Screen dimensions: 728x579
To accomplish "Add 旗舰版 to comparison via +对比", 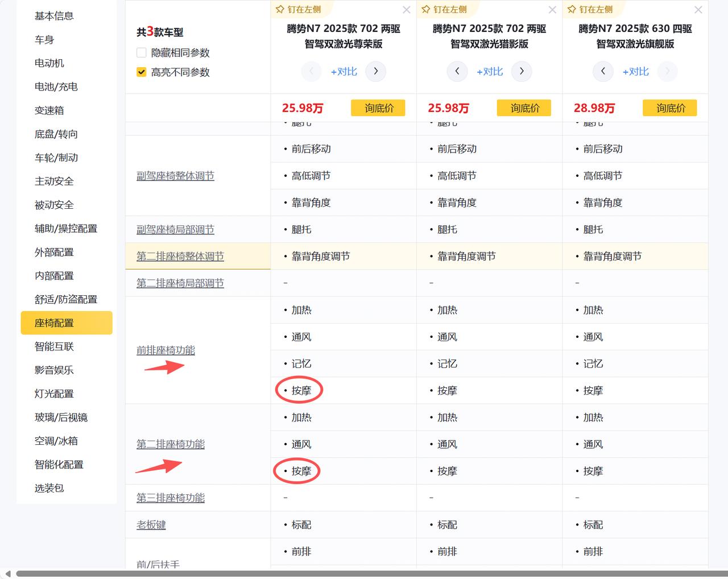I will coord(635,72).
